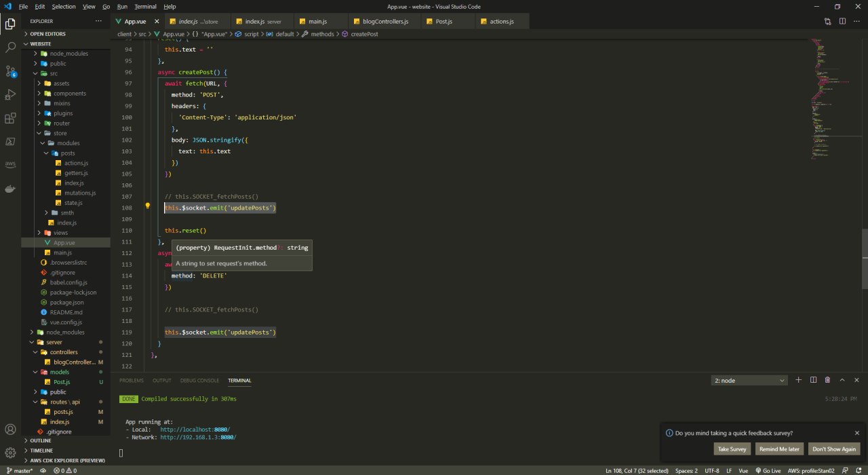Open Accounts icon in activity bar
The width and height of the screenshot is (868, 475).
click(10, 430)
